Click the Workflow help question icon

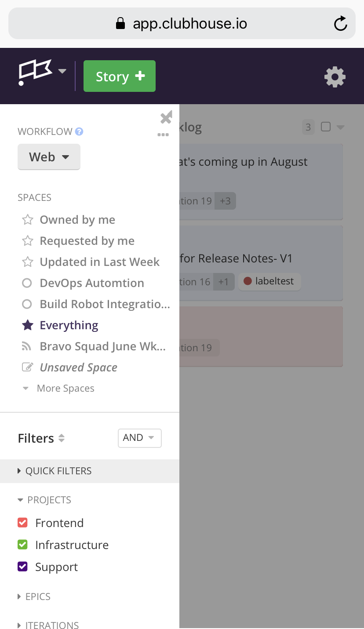pyautogui.click(x=79, y=131)
